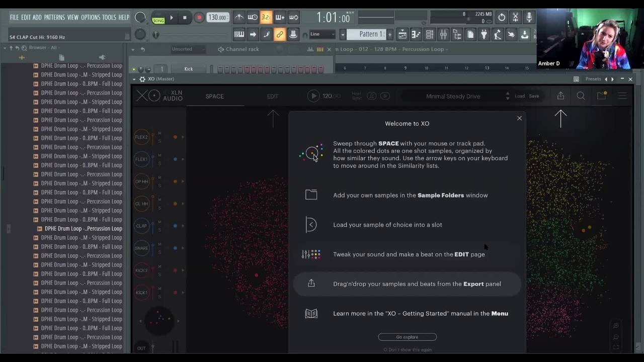
Task: Toggle the countdown before recording 3.2 button
Action: (x=267, y=18)
